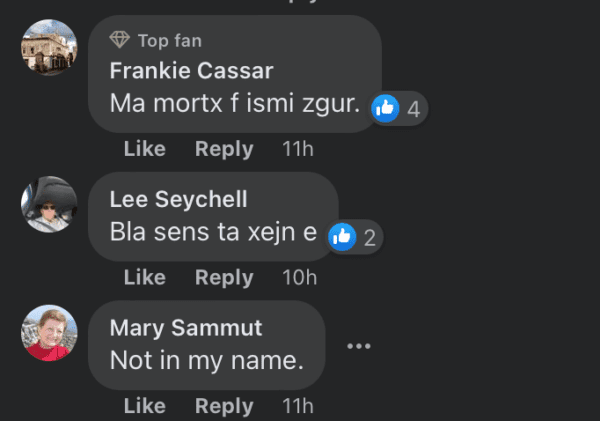Open Lee Seychell's profile name link
This screenshot has height=421, width=600.
[178, 200]
